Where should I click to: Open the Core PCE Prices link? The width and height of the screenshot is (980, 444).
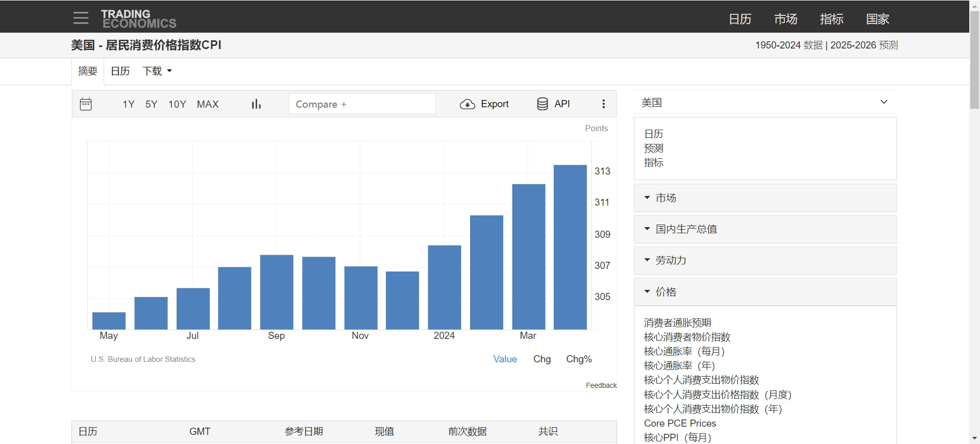tap(680, 423)
